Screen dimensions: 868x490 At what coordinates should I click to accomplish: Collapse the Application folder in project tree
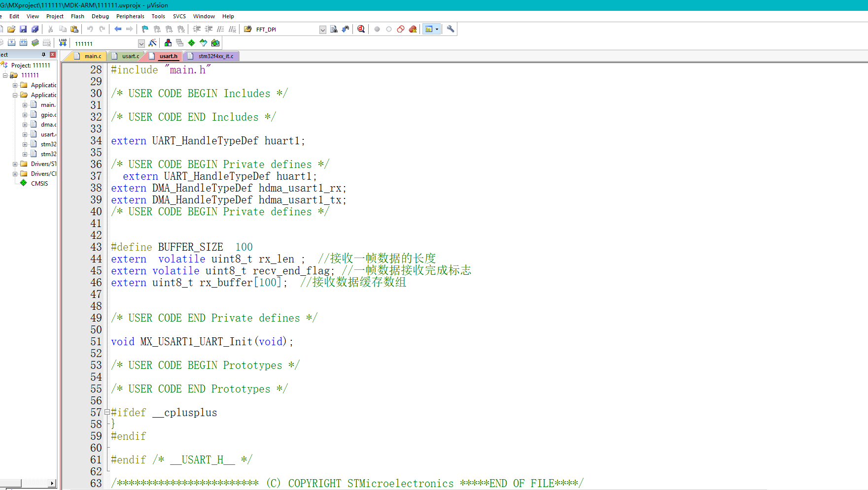point(16,95)
